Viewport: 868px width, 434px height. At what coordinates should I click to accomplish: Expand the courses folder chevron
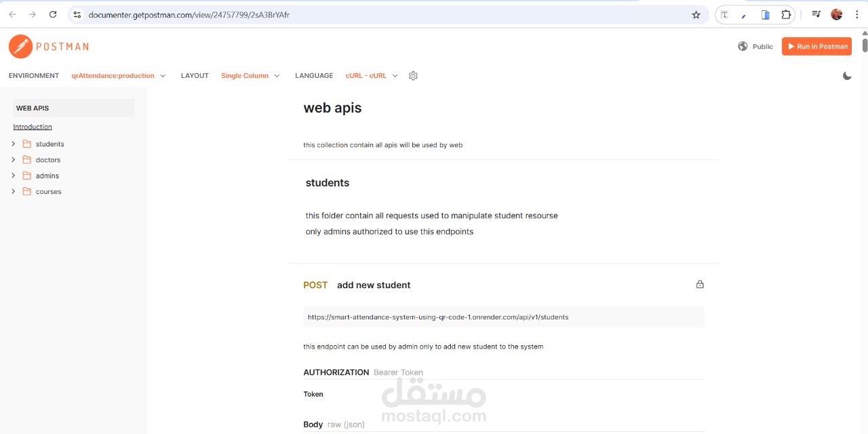(13, 191)
